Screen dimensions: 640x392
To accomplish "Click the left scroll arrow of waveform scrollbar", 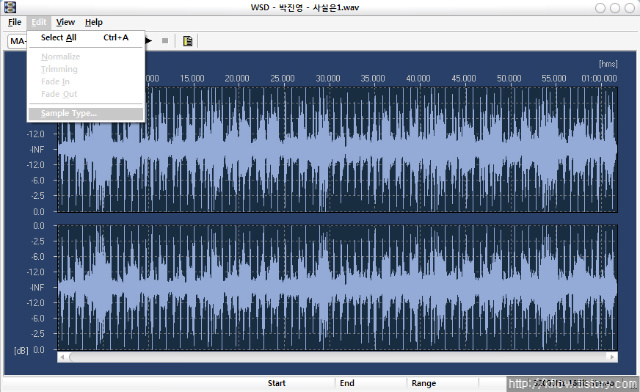I will (x=62, y=357).
